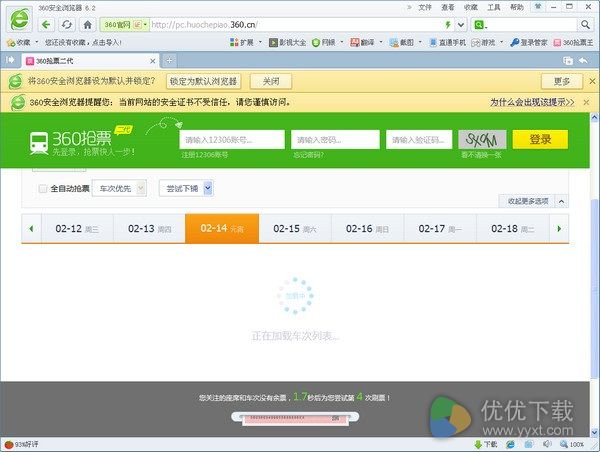600x452 pixels.
Task: Click the lightning speed-mode icon in the address bar
Action: click(448, 25)
